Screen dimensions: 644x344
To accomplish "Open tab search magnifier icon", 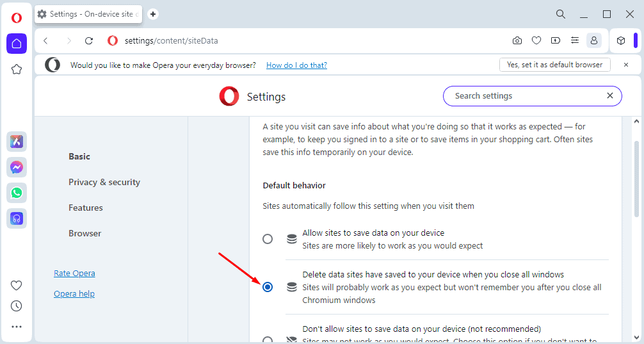I will click(x=561, y=14).
